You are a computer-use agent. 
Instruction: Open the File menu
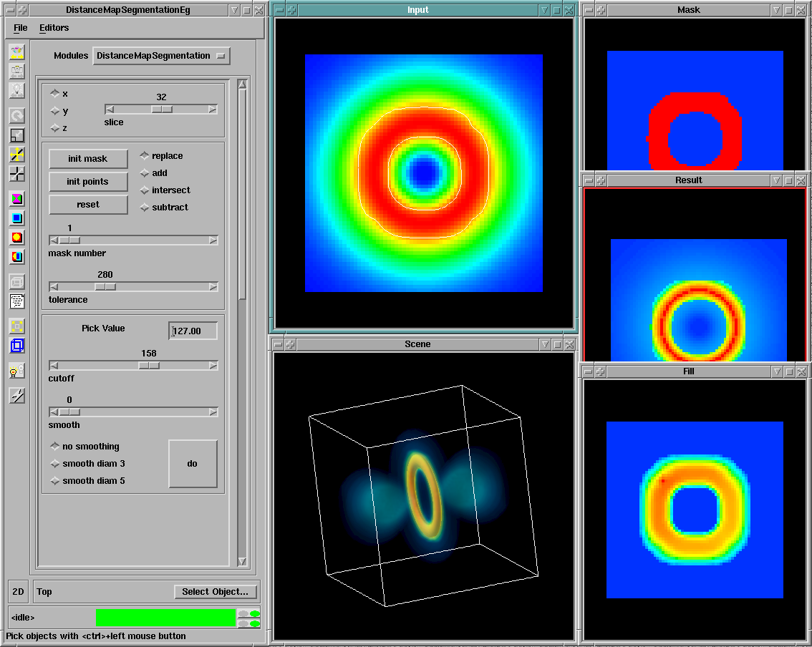tap(20, 28)
